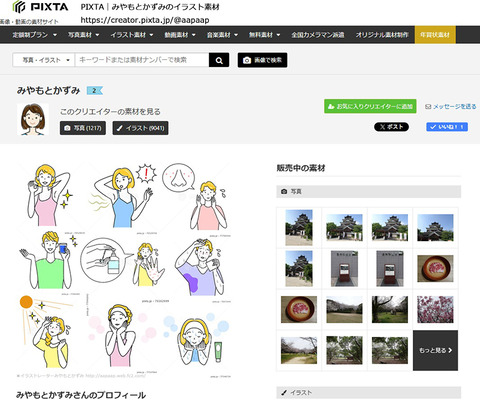Click the magnifier search button

pos(219,60)
